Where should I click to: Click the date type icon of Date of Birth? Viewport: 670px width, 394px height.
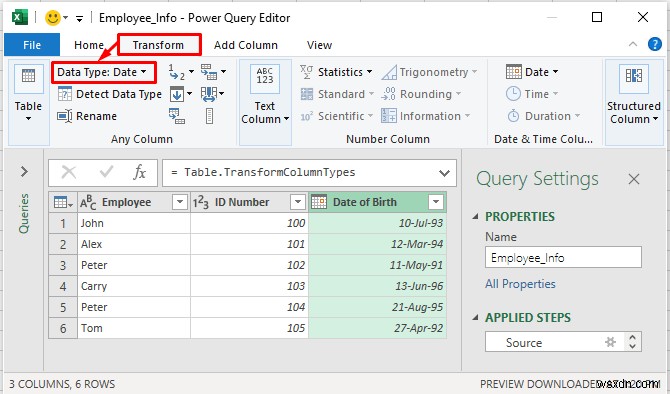coord(319,202)
